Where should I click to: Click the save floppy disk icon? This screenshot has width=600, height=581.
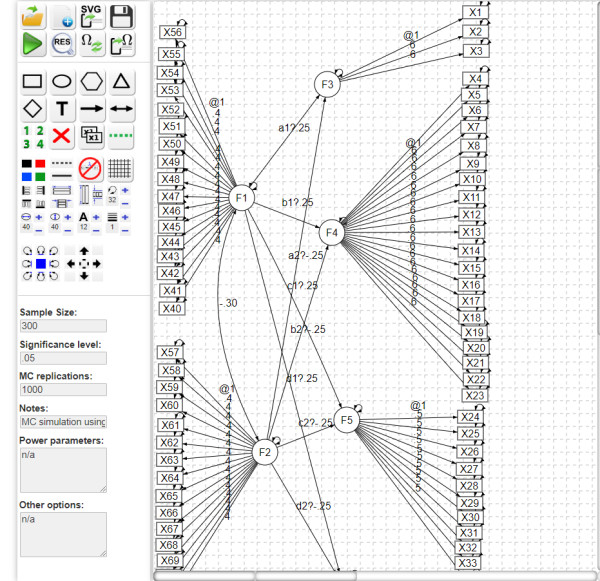coord(122,15)
